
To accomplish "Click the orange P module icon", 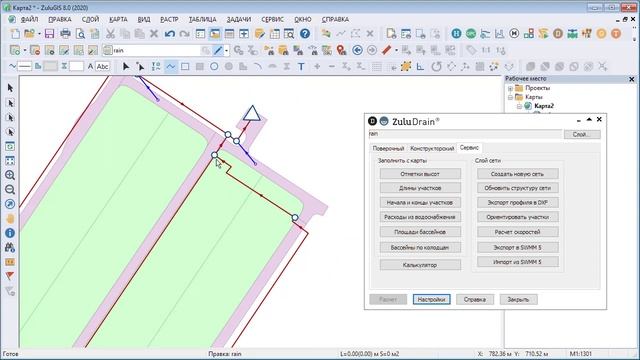I will [601, 34].
